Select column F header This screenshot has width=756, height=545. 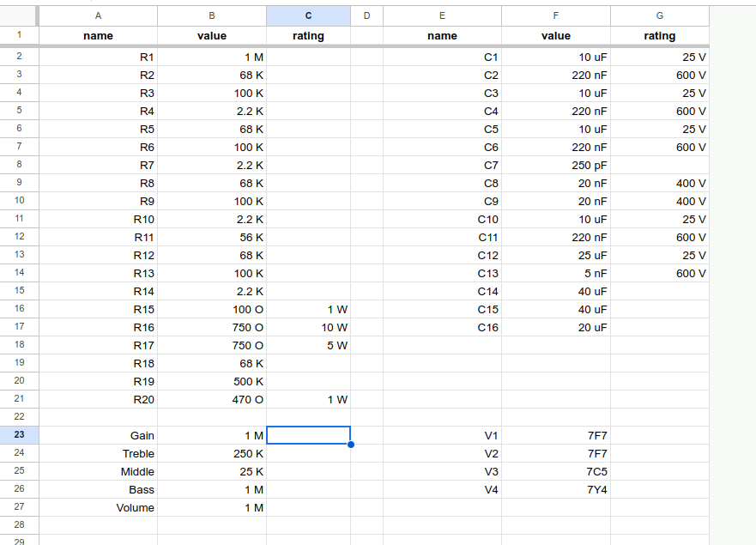click(x=556, y=16)
